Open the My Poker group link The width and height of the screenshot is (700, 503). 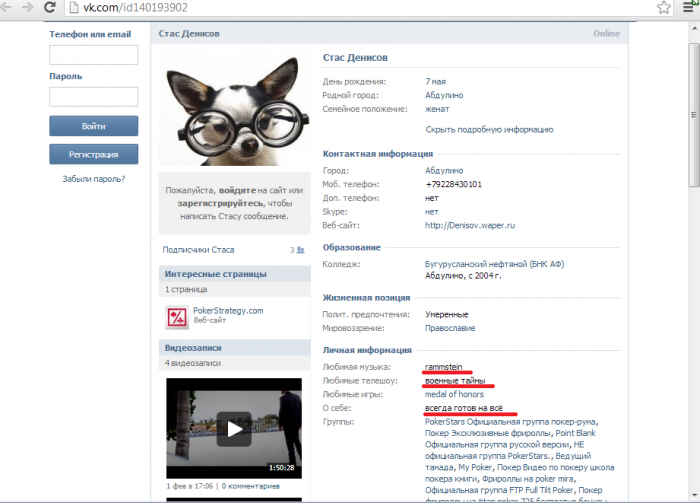475,467
